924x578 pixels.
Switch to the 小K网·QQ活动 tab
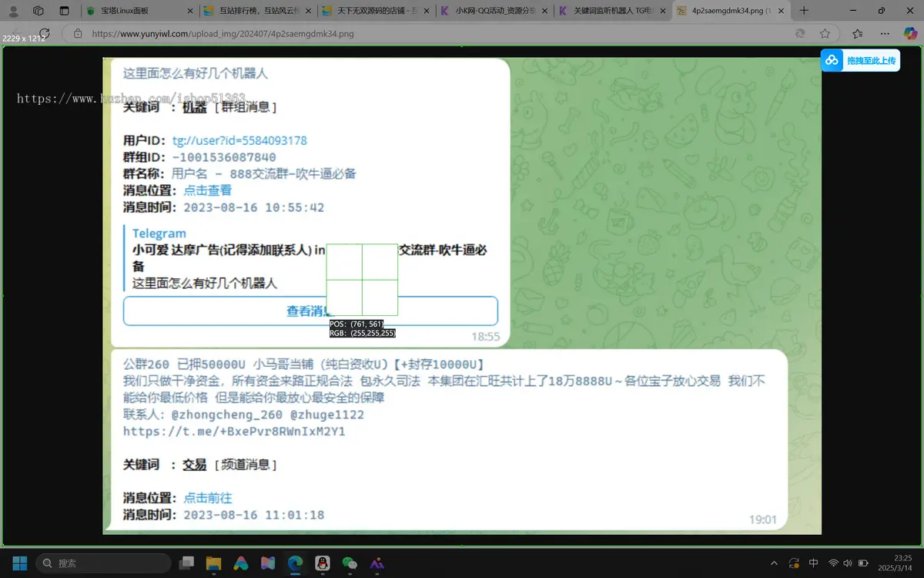tap(494, 11)
